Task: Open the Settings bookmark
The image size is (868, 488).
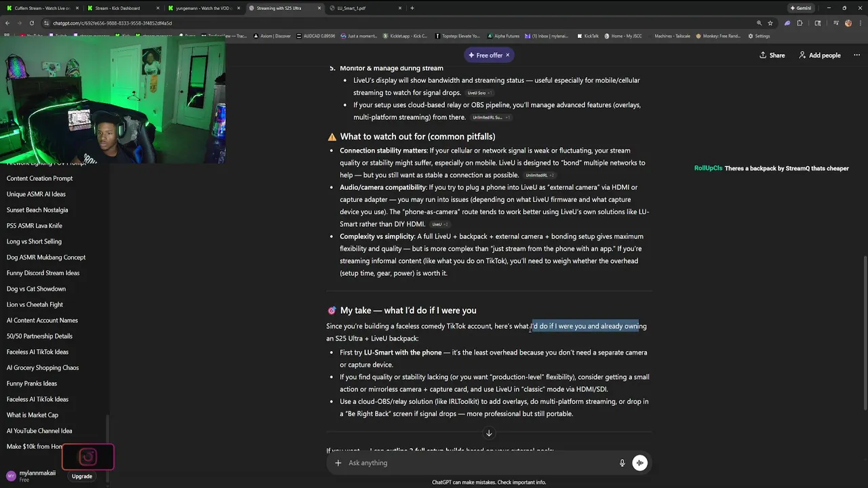Action: tap(759, 36)
